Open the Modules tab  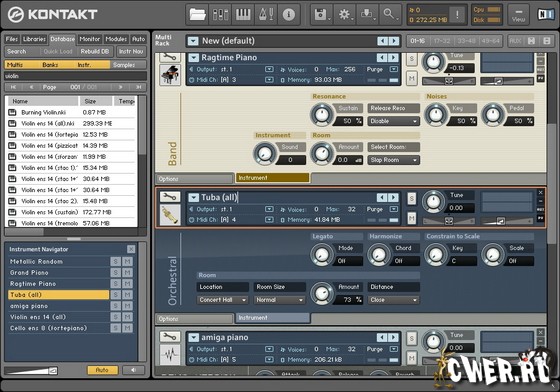pyautogui.click(x=116, y=39)
